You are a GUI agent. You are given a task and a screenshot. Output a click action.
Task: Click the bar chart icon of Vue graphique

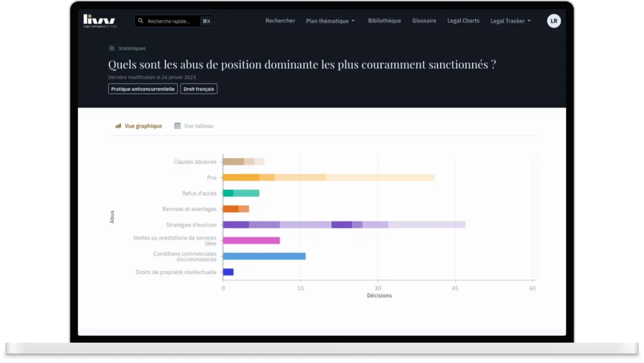[x=118, y=126]
